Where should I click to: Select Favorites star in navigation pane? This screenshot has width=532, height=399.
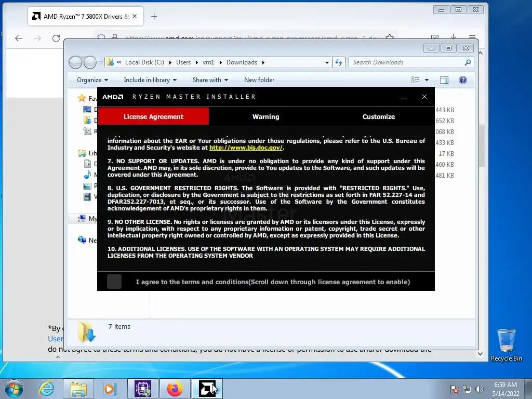(82, 98)
